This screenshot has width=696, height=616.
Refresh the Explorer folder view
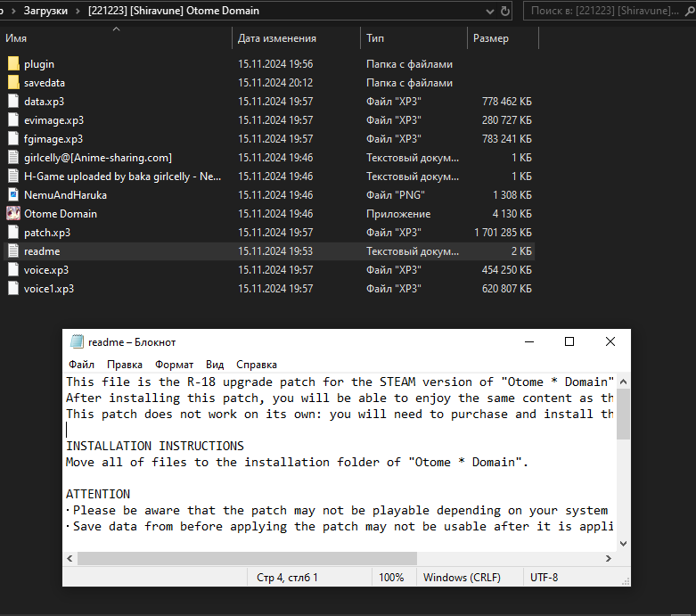[x=505, y=11]
